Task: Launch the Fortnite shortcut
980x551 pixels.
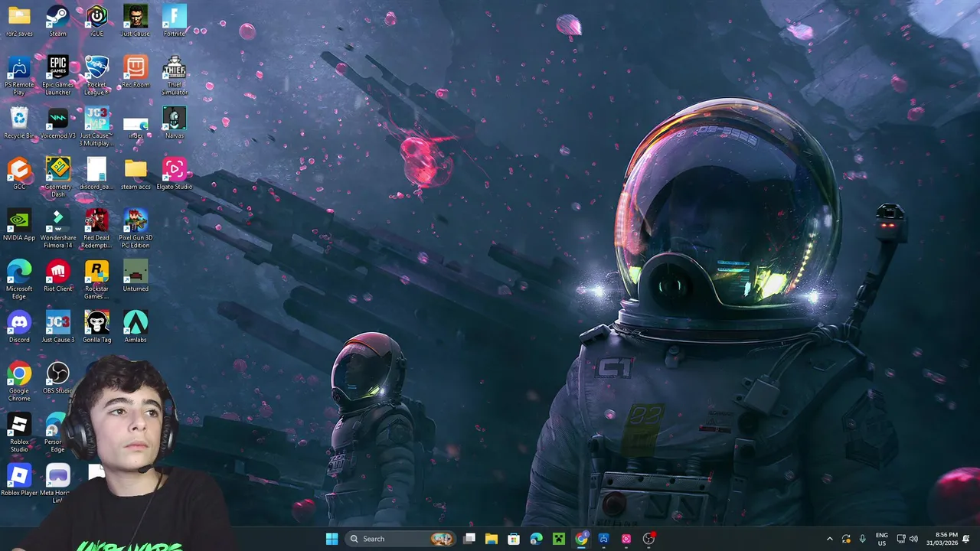Action: (175, 21)
